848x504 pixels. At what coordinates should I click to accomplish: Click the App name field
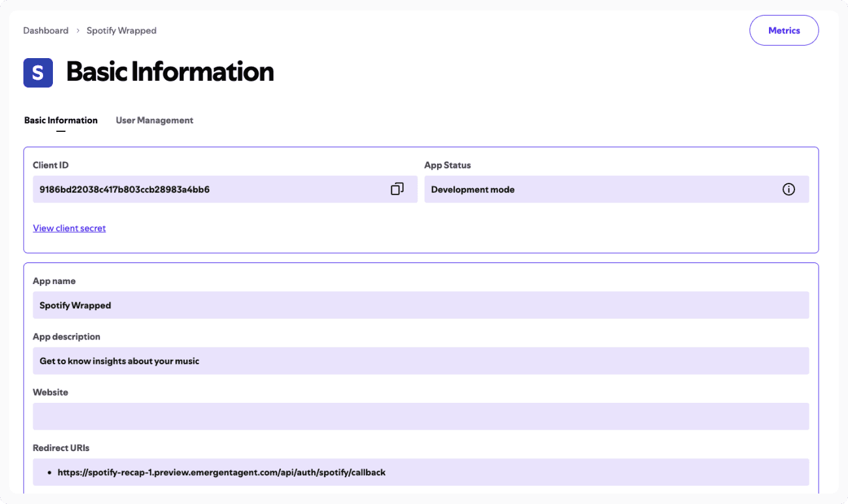click(421, 305)
